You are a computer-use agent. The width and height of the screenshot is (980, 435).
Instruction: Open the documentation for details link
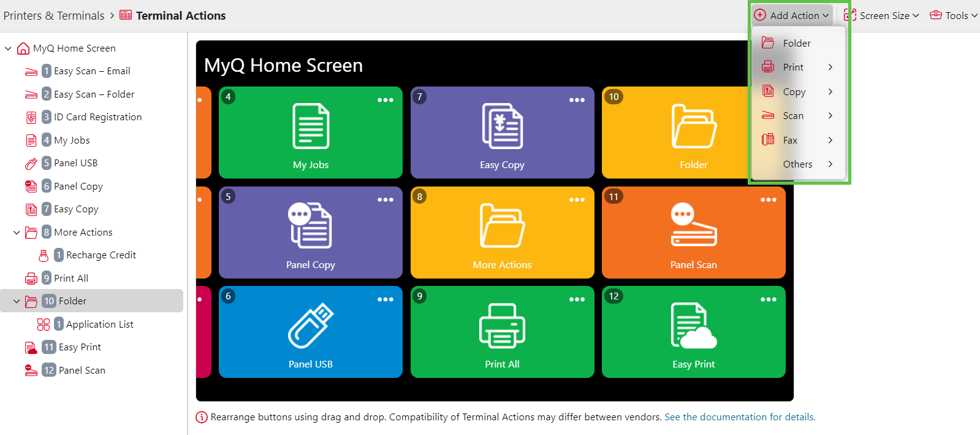pos(740,417)
